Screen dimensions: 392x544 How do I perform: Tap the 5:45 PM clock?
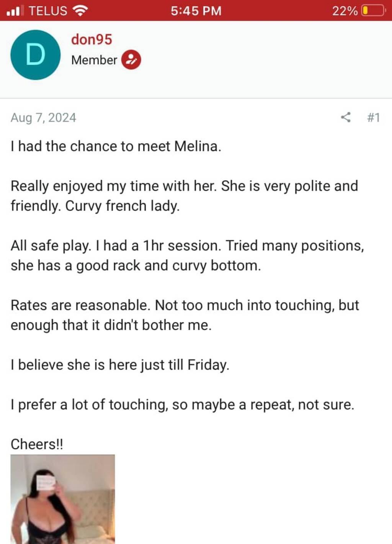tap(196, 11)
